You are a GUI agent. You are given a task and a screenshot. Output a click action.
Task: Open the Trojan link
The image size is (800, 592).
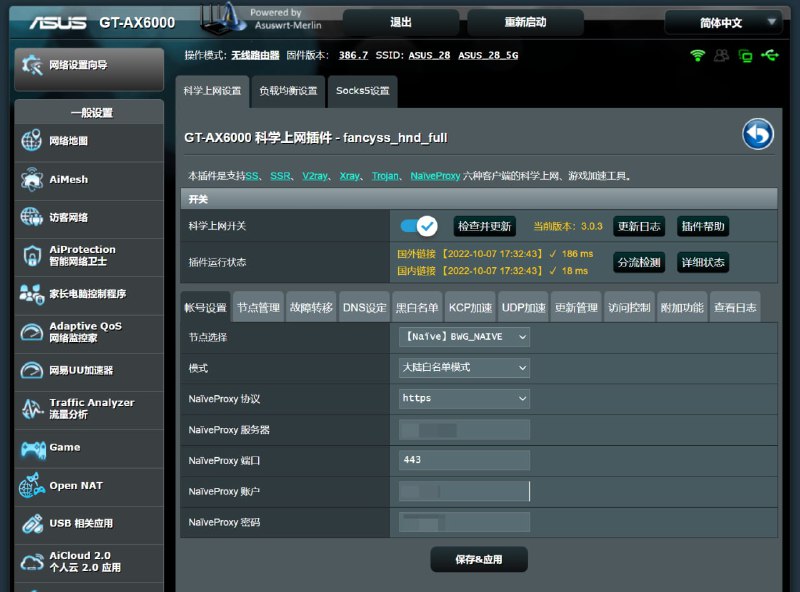pos(385,176)
